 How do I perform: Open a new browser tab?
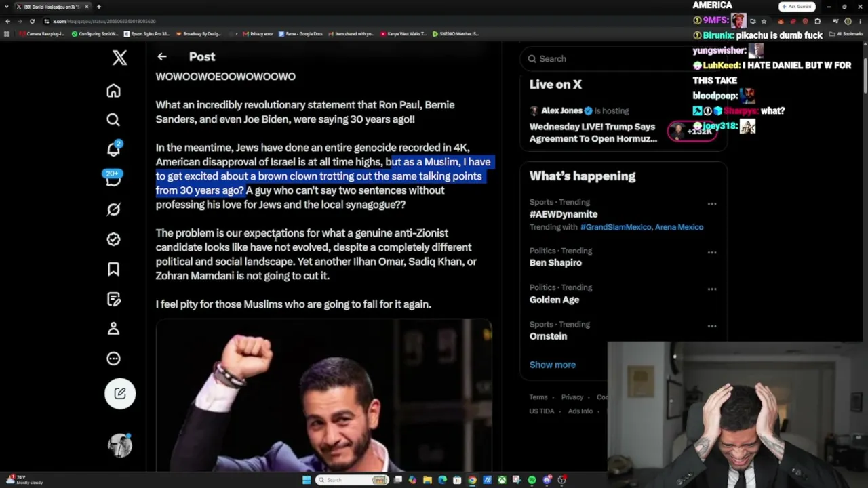pos(98,7)
